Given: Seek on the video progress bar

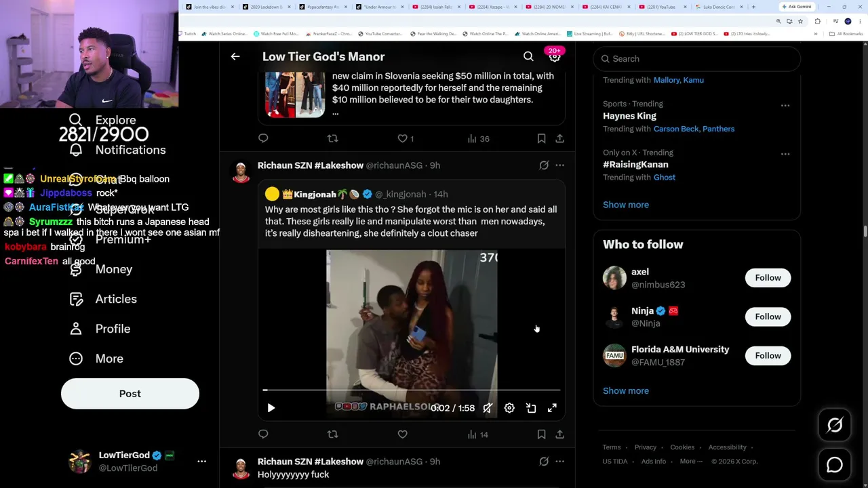Looking at the screenshot, I should coord(412,390).
